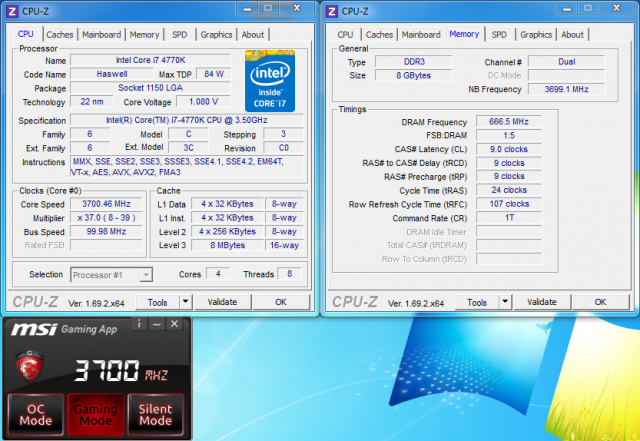The height and width of the screenshot is (441, 640).
Task: Click OK in left CPU-Z window
Action: [281, 302]
